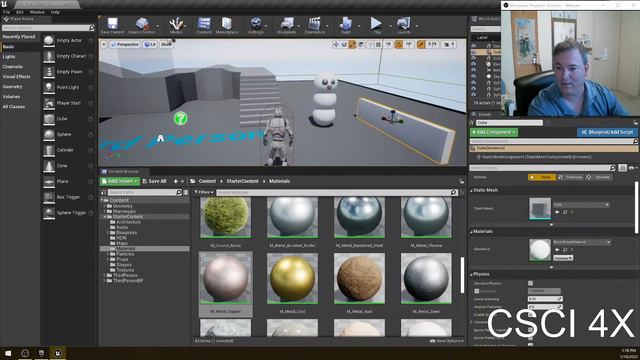Click Static Mesh browse-to-asset magnifier icon
640x360 pixels.
click(x=565, y=212)
